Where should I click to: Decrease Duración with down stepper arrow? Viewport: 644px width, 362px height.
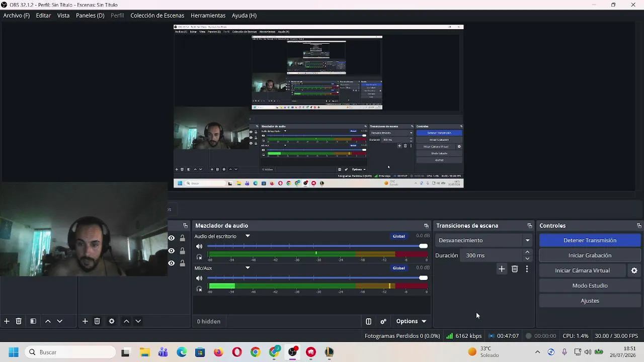point(527,258)
